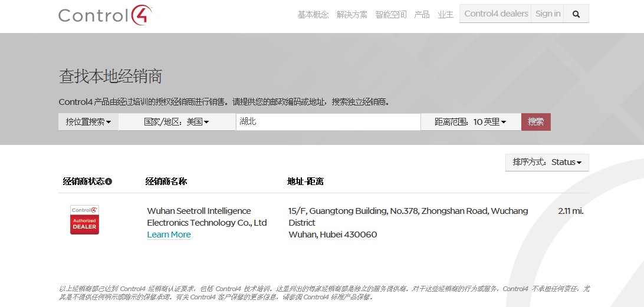Click 经销商状态 column header text
This screenshot has height=307, width=644.
coord(83,181)
